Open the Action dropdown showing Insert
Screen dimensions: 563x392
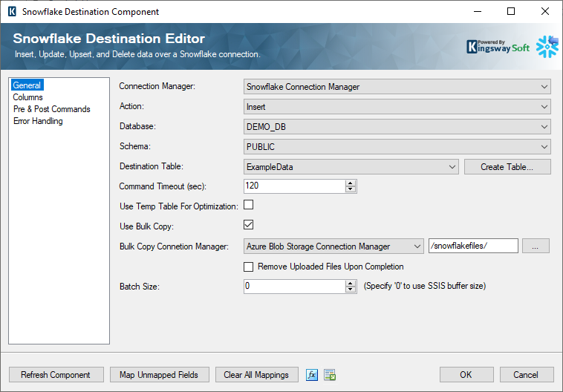pos(397,107)
